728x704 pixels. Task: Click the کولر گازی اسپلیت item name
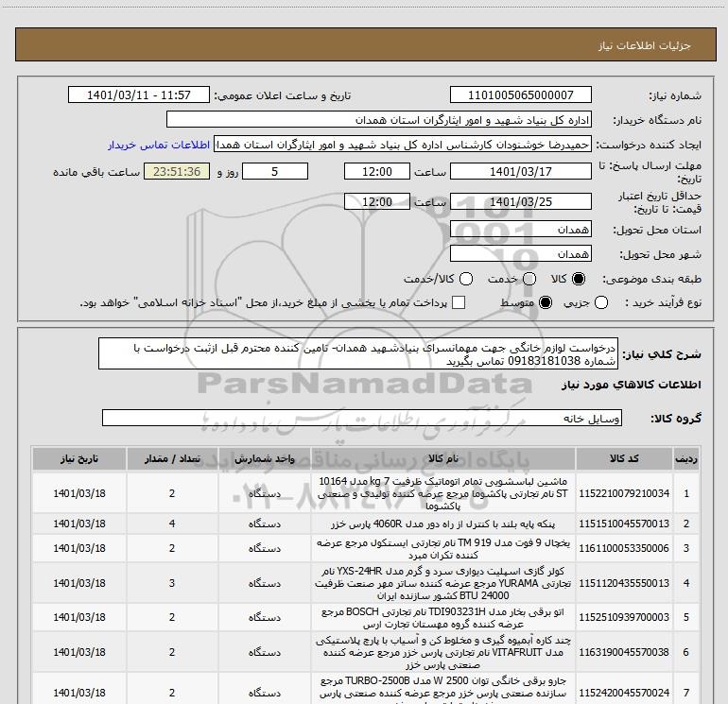tap(442, 583)
